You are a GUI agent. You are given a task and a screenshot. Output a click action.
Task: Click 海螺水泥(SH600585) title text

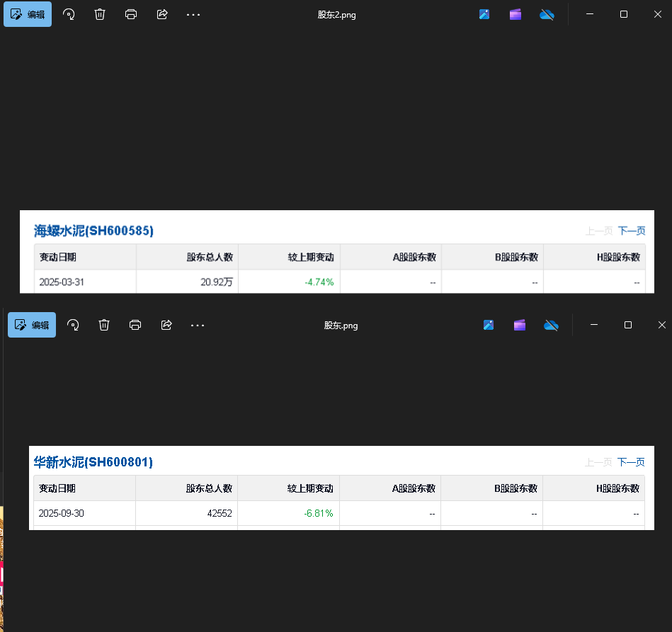pos(93,231)
